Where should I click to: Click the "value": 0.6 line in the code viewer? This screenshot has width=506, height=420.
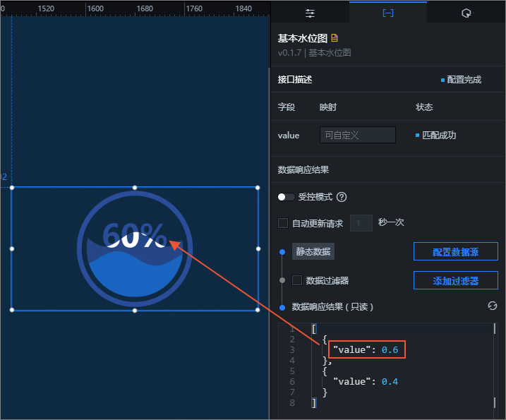pyautogui.click(x=366, y=349)
